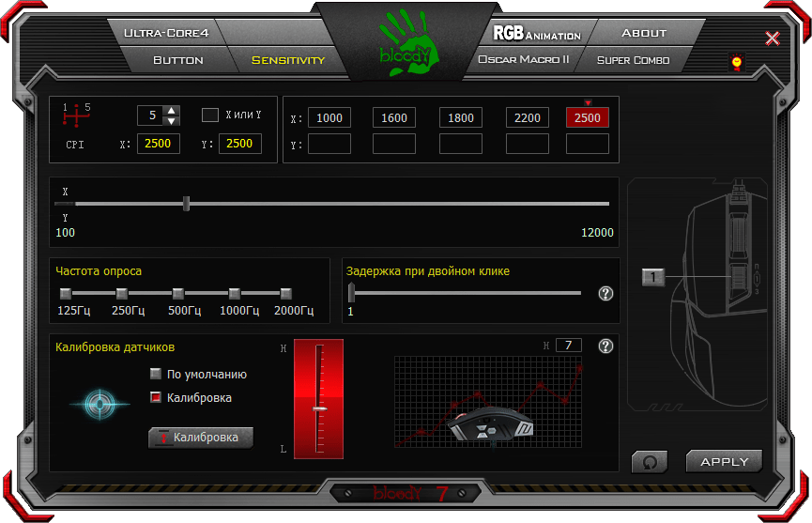
Task: Click the 100 minimum CPI label
Action: [66, 233]
